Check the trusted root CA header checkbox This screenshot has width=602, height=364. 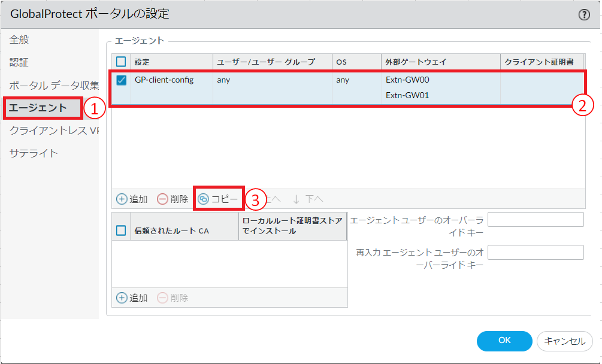tap(121, 230)
